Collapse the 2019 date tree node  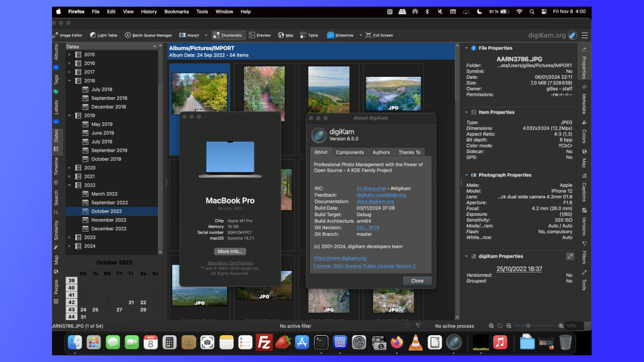69,115
